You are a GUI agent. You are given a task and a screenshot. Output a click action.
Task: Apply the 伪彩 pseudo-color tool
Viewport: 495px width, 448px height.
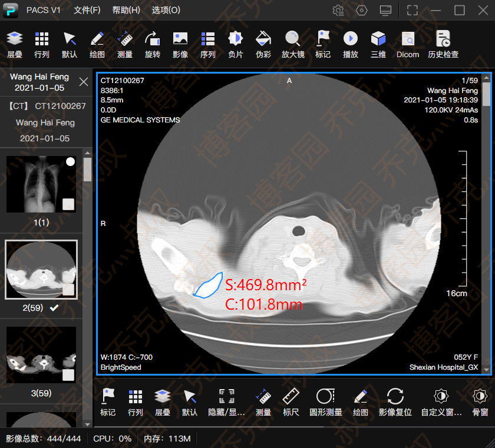(263, 45)
